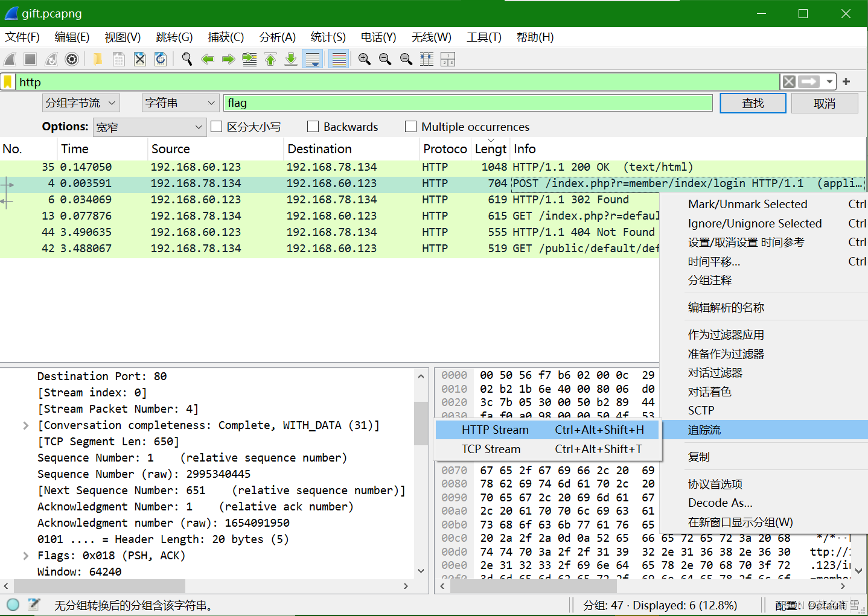Click the find packet magnifier icon

coord(187,59)
